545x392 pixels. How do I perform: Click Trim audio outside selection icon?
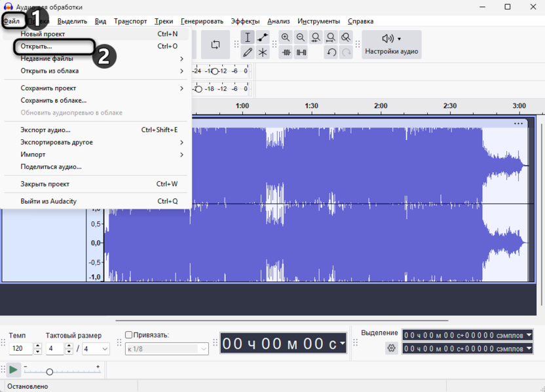286,52
